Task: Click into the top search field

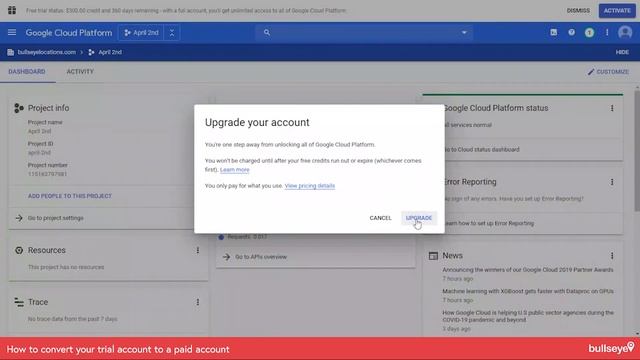Action: pos(364,32)
